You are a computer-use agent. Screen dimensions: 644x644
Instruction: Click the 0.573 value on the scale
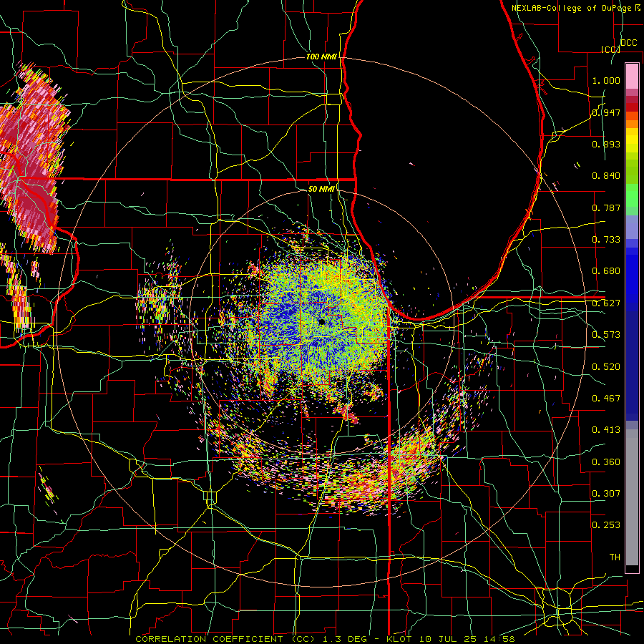click(606, 335)
